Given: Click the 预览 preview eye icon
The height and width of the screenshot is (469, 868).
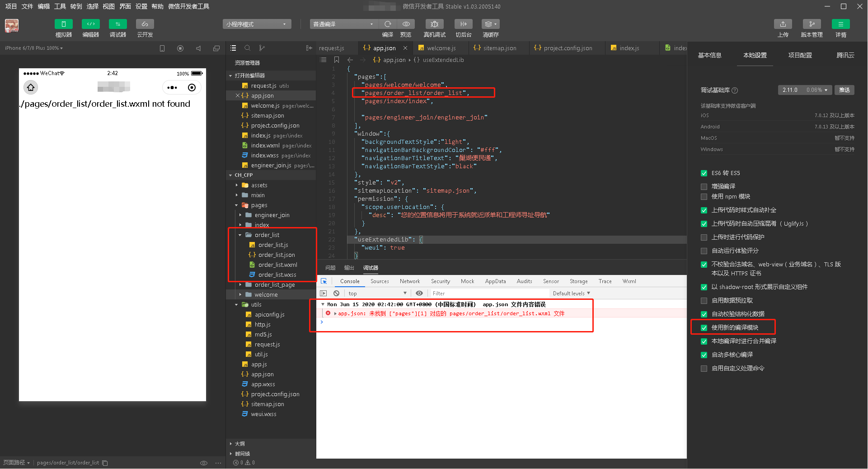Looking at the screenshot, I should pos(406,24).
